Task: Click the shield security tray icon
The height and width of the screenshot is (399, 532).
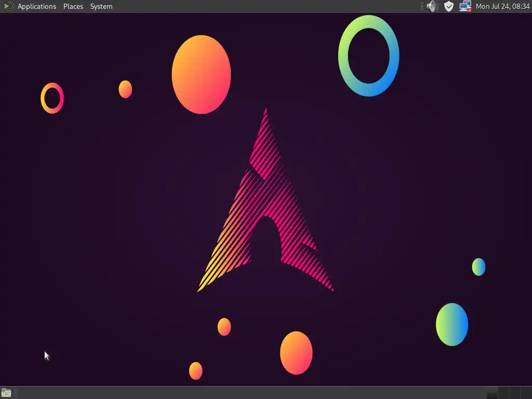Action: click(x=448, y=6)
